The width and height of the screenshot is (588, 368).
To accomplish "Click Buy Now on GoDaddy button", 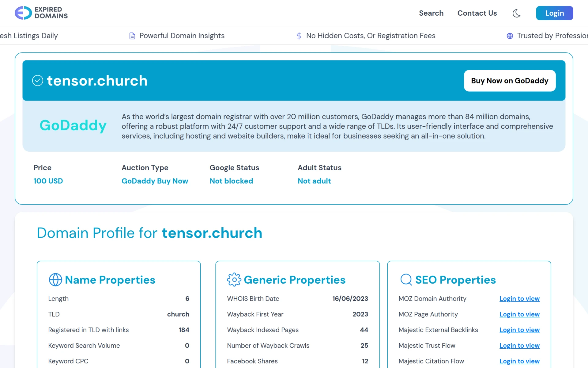I will (510, 81).
